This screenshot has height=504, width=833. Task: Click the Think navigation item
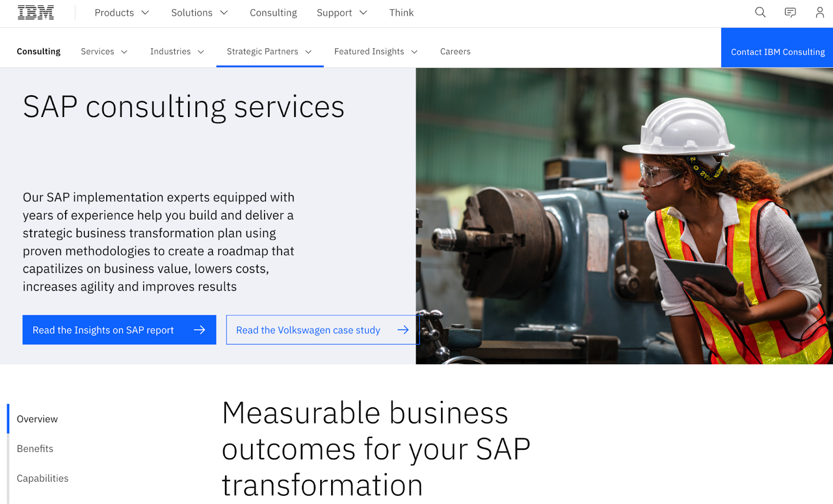(401, 12)
